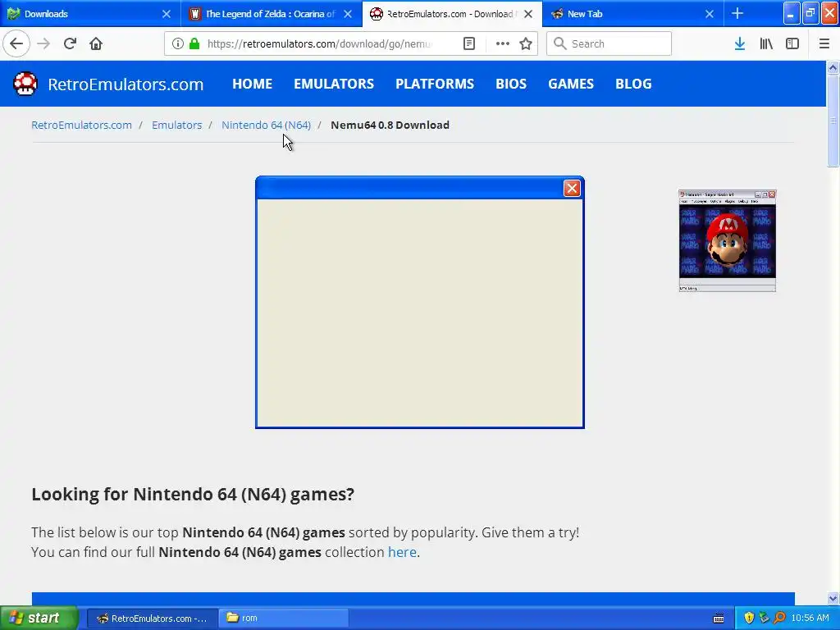Open the Firefox hamburger menu
This screenshot has height=630, width=840.
tap(824, 43)
